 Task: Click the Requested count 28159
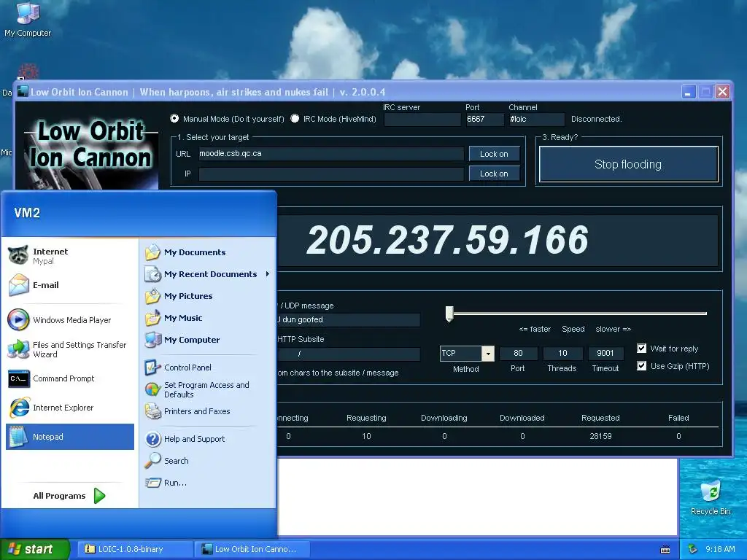[600, 436]
